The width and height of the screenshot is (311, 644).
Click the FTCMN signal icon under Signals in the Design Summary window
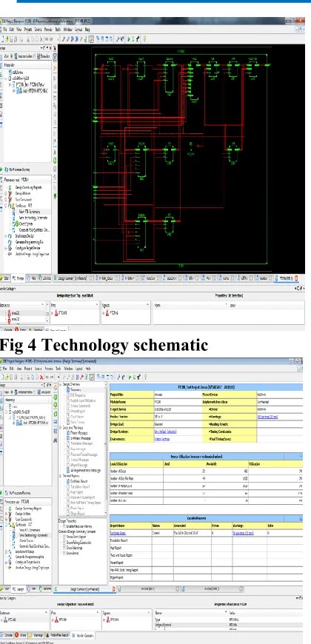pos(107,620)
